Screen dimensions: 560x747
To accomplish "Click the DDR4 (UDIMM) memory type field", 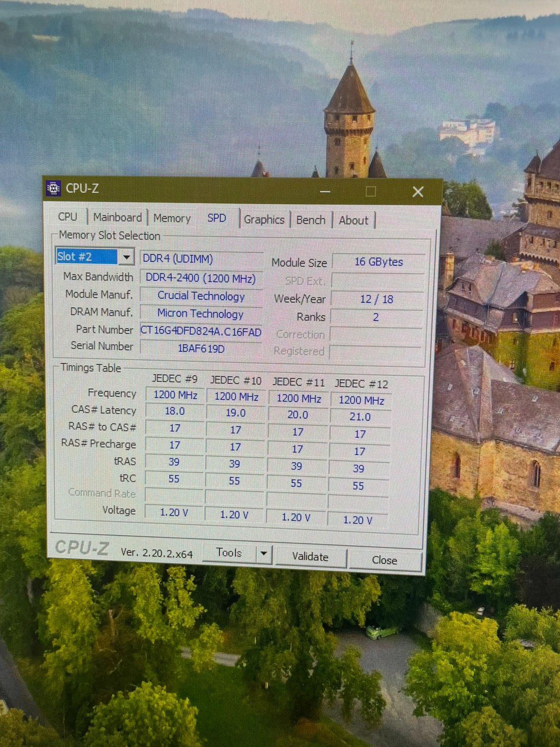I will pyautogui.click(x=202, y=259).
